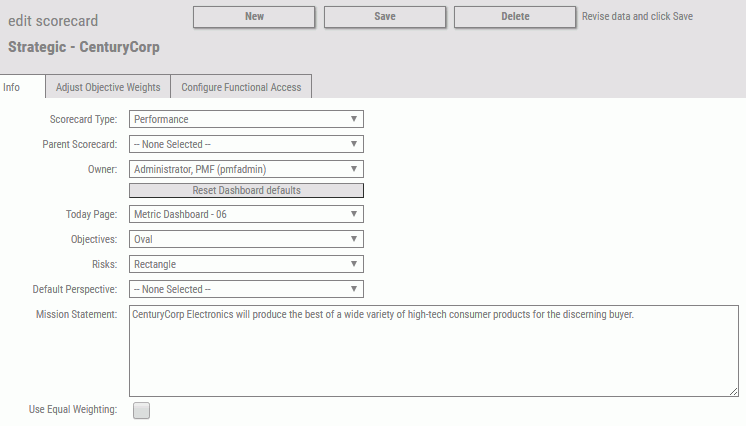
Task: Click the 'Strategic - CenturyCorp' heading
Action: tap(84, 47)
